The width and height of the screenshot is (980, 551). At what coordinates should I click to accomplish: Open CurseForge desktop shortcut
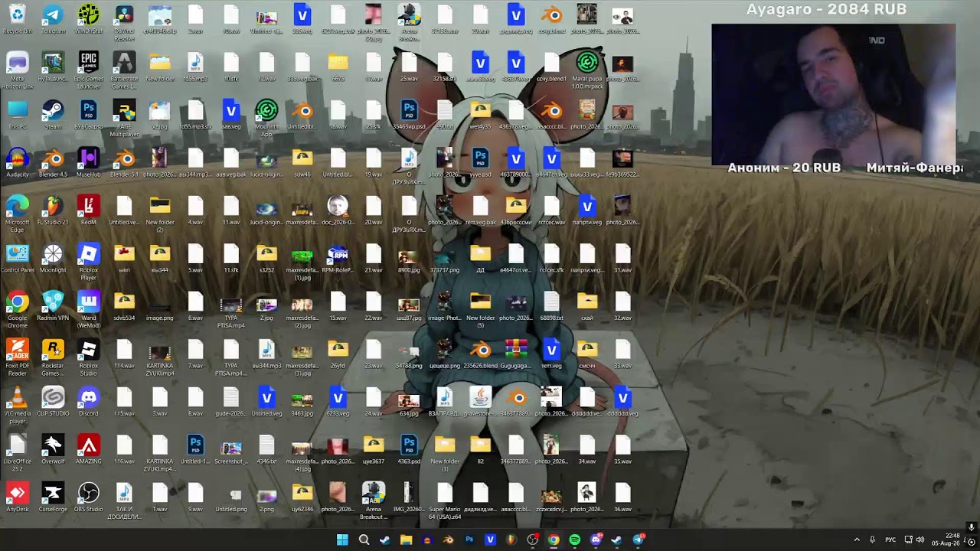pos(53,497)
